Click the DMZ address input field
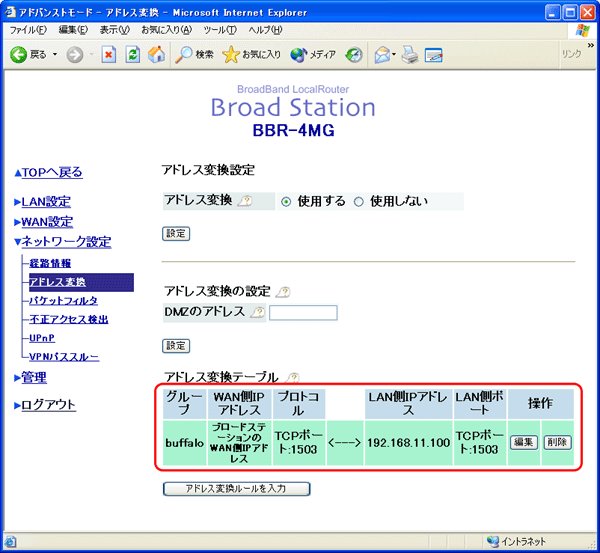Viewport: 600px width, 553px height. pyautogui.click(x=303, y=312)
